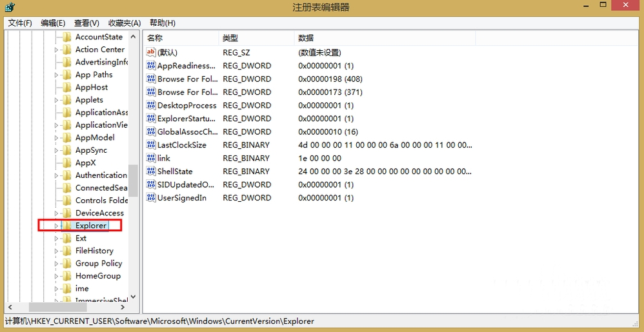Open the 文件(F) menu
644x332 pixels.
pyautogui.click(x=20, y=23)
